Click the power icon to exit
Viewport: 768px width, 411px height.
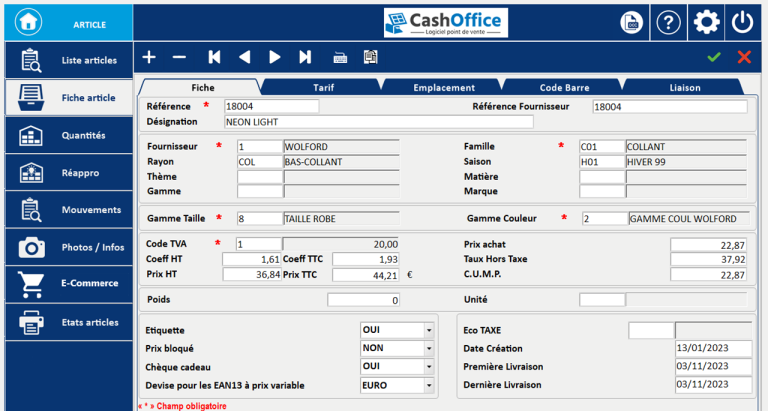pos(742,22)
